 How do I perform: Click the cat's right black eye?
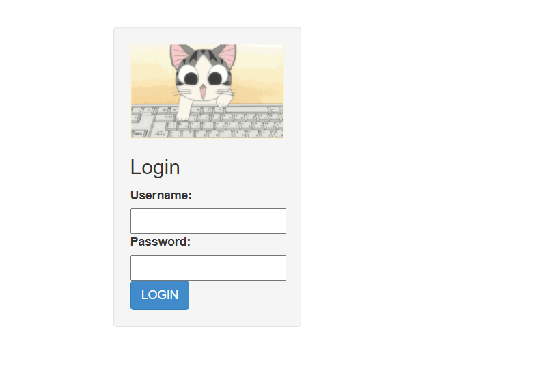[215, 78]
